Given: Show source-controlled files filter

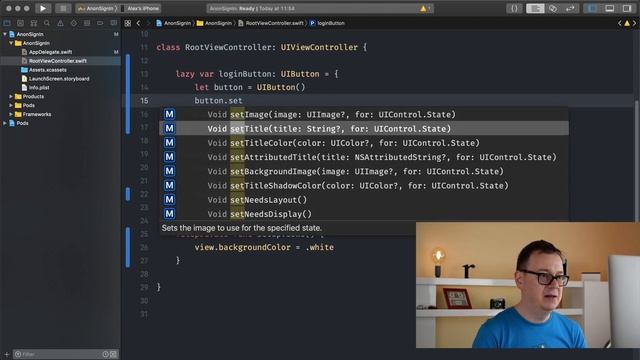Looking at the screenshot, I should [113, 354].
